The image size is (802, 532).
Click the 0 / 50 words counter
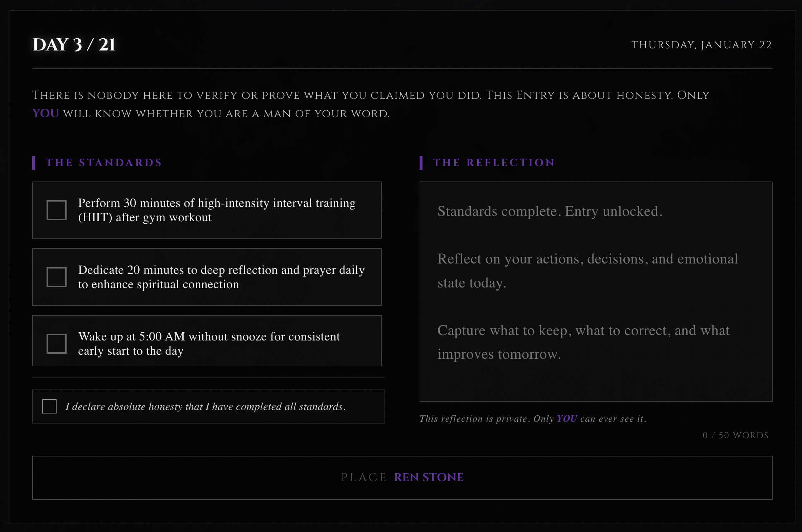735,435
